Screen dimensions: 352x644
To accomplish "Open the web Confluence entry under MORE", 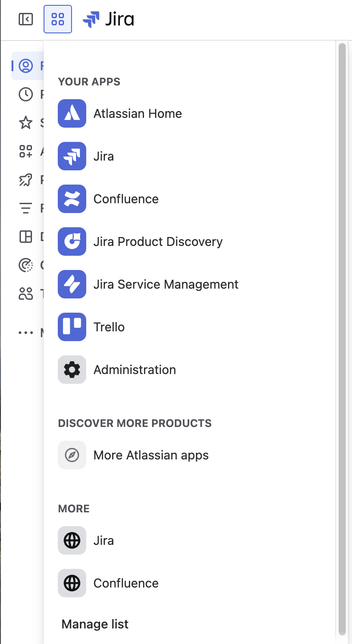I will [x=126, y=583].
